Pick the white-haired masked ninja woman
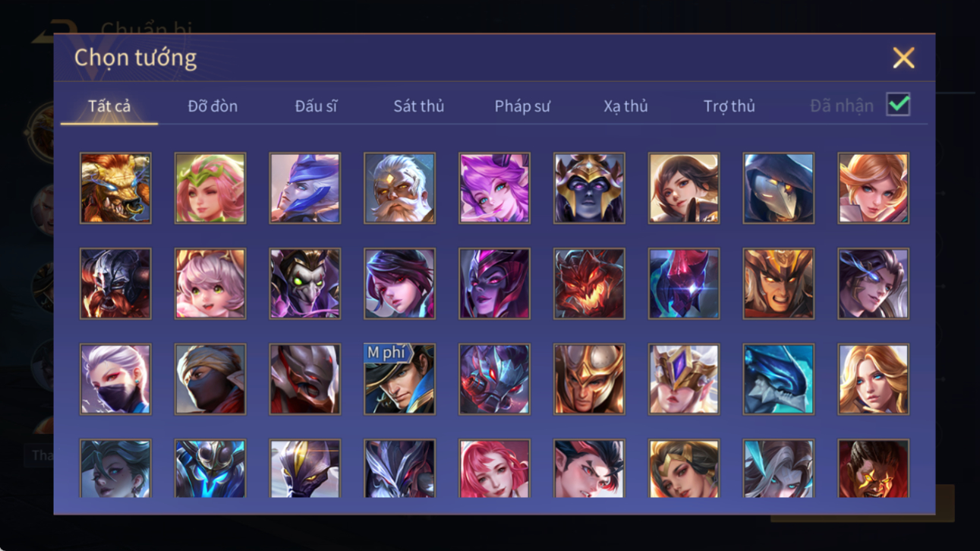Viewport: 980px width, 551px height. pyautogui.click(x=115, y=379)
